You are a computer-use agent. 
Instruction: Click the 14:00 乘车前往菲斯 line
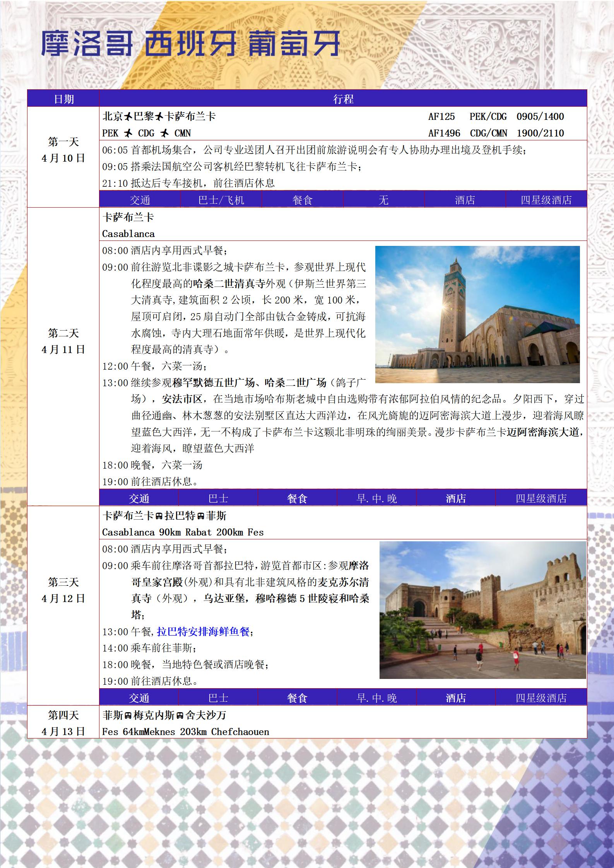[x=149, y=648]
